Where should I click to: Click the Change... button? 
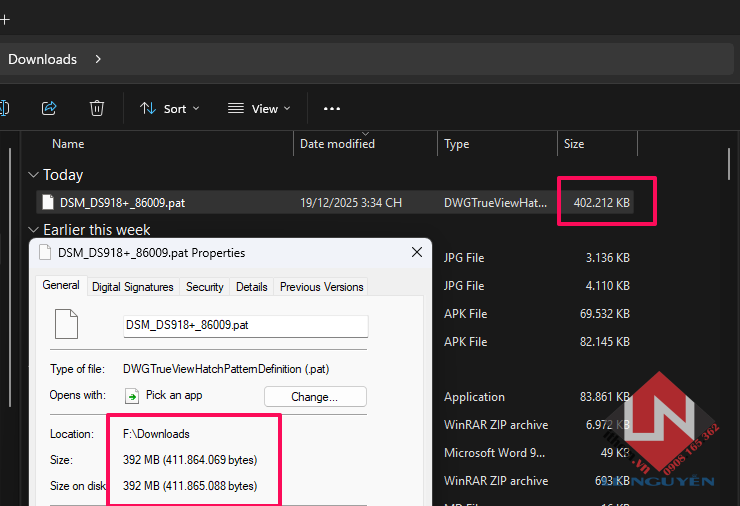315,396
